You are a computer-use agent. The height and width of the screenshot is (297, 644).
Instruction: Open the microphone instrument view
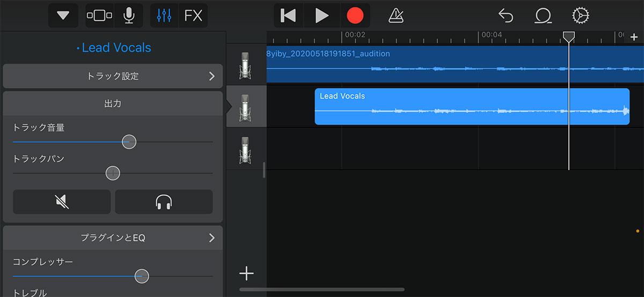coord(129,16)
